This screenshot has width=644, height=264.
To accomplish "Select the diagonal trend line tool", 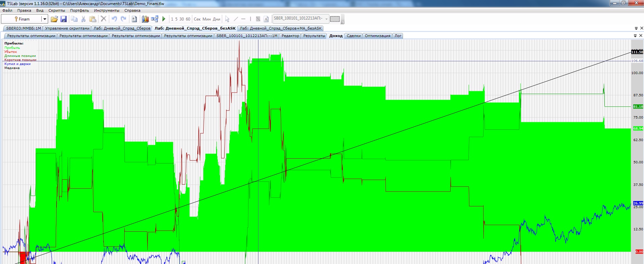I will tap(236, 19).
